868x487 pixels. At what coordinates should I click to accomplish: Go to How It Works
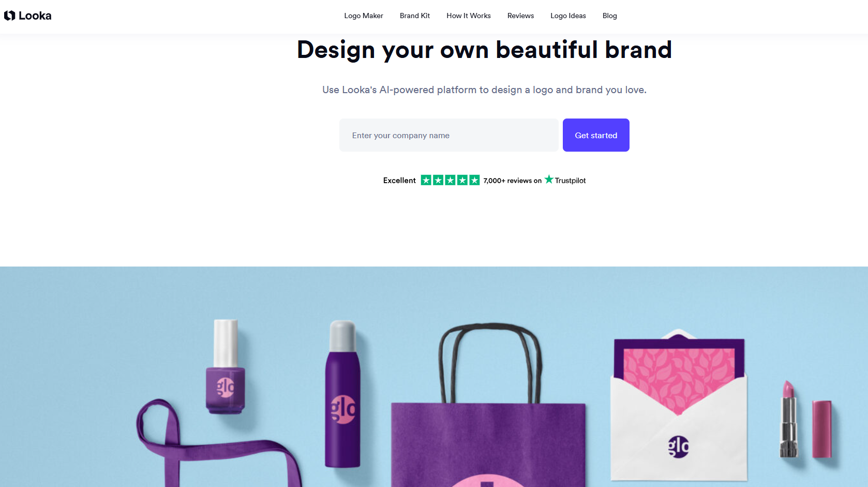click(x=469, y=16)
